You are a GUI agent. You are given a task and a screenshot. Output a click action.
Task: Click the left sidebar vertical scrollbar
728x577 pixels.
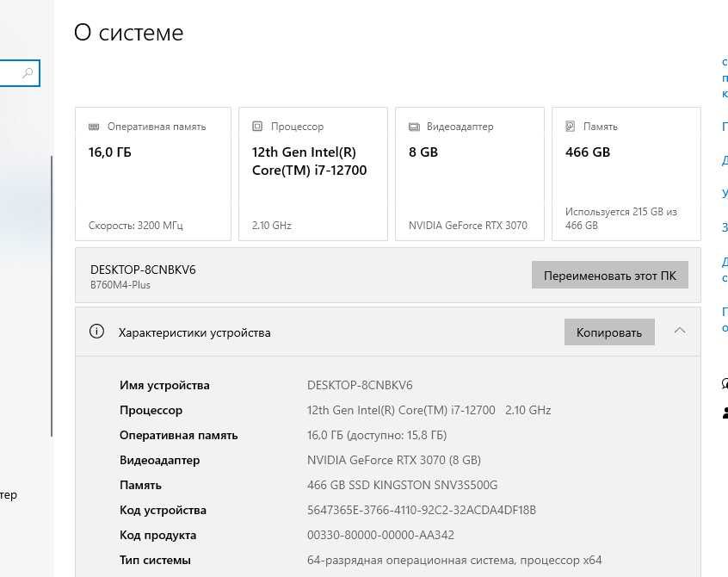click(x=52, y=296)
